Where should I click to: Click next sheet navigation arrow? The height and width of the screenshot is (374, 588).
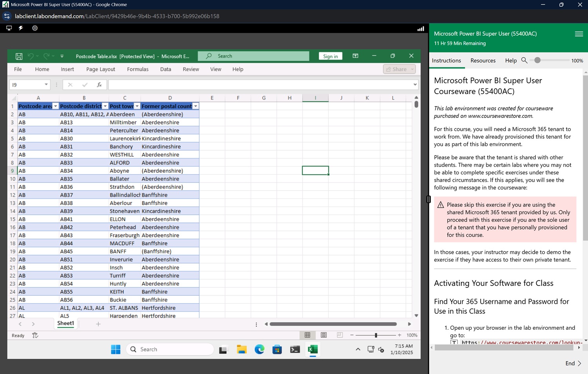33,324
